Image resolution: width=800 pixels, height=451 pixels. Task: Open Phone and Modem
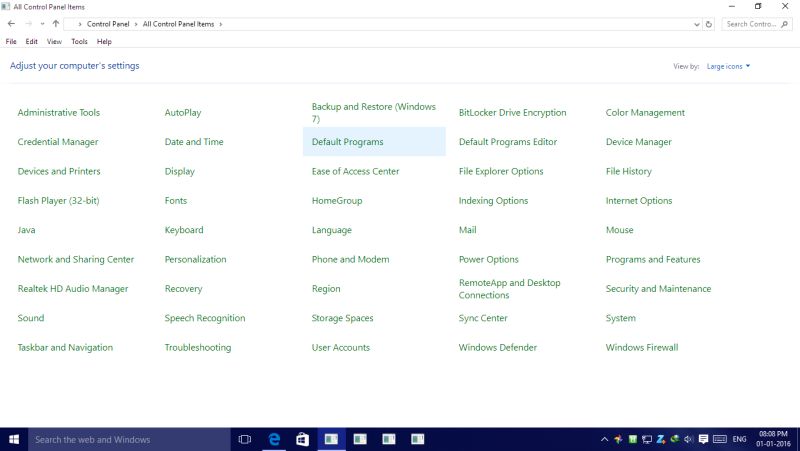coord(350,259)
